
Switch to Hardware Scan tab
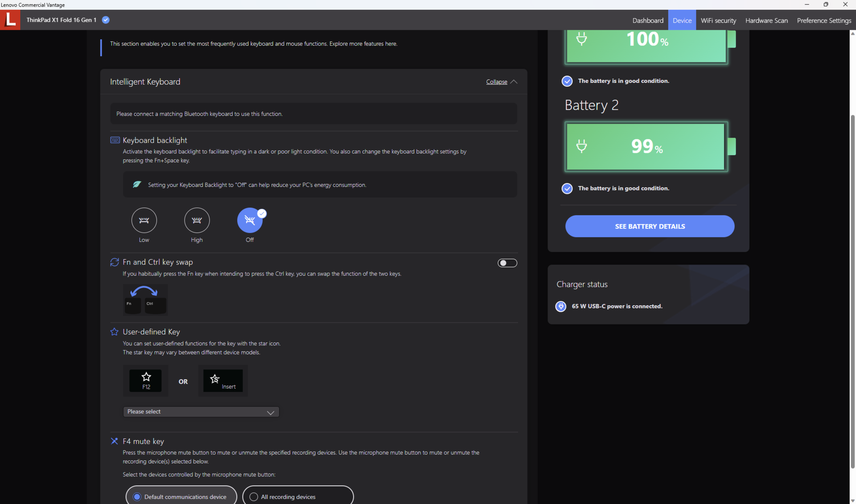click(x=766, y=20)
